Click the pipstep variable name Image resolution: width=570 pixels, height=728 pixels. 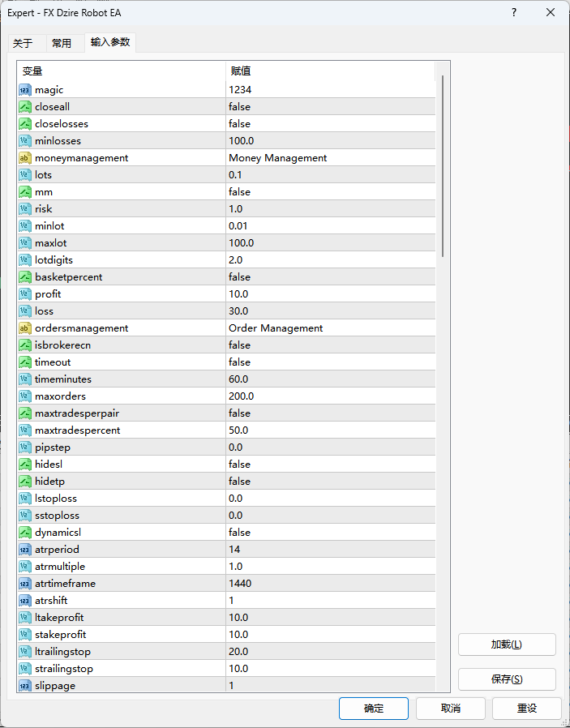[x=53, y=448]
